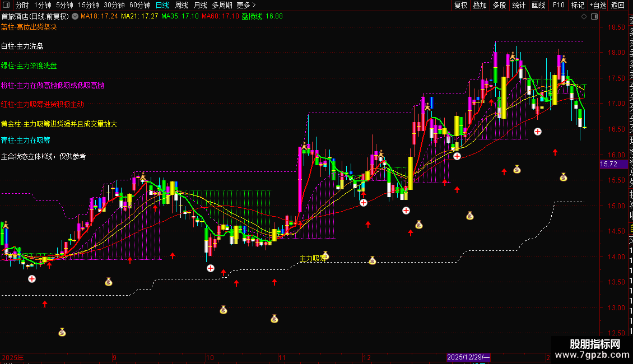Image resolution: width=633 pixels, height=364 pixels.
Task: Select the 30分钟 period tab
Action: point(114,5)
